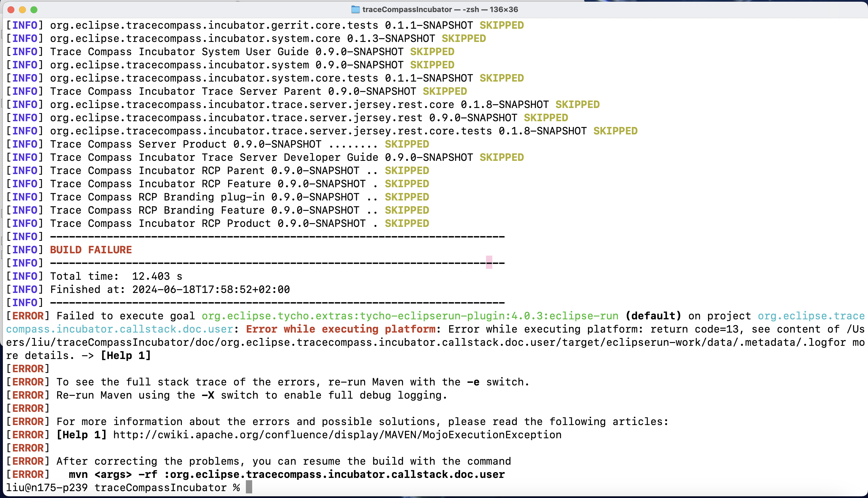This screenshot has width=868, height=498.
Task: Click 'Incubator RCP Feature' line
Action: (x=217, y=184)
